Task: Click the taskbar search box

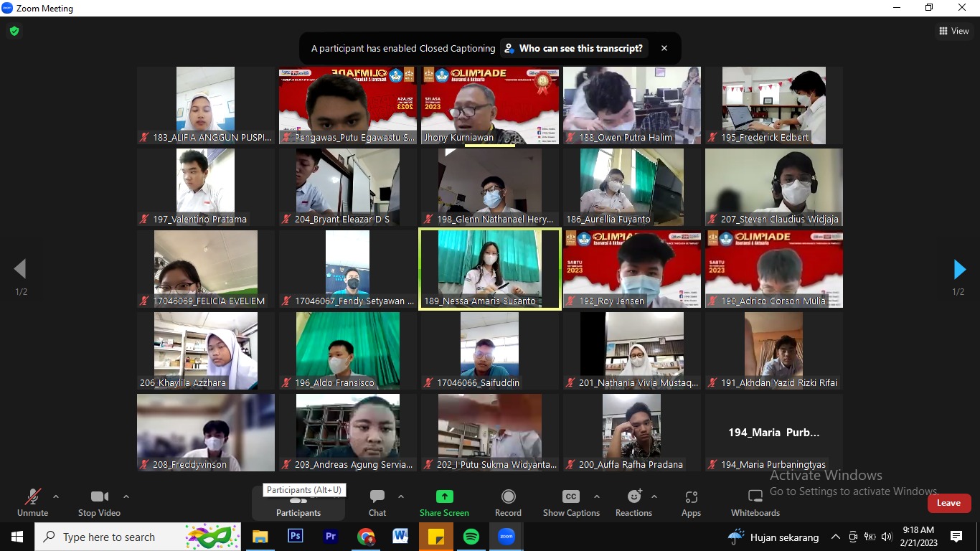Action: click(x=138, y=537)
